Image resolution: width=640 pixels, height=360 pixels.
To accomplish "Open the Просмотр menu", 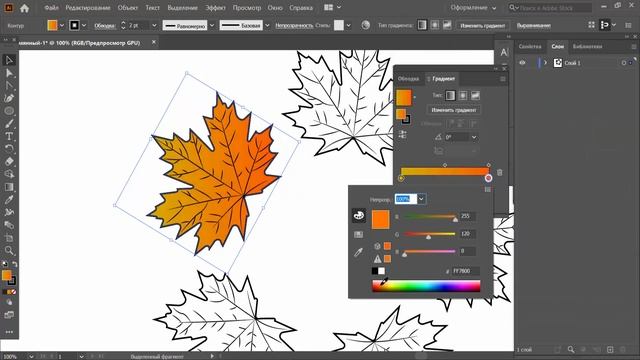I will (x=247, y=8).
